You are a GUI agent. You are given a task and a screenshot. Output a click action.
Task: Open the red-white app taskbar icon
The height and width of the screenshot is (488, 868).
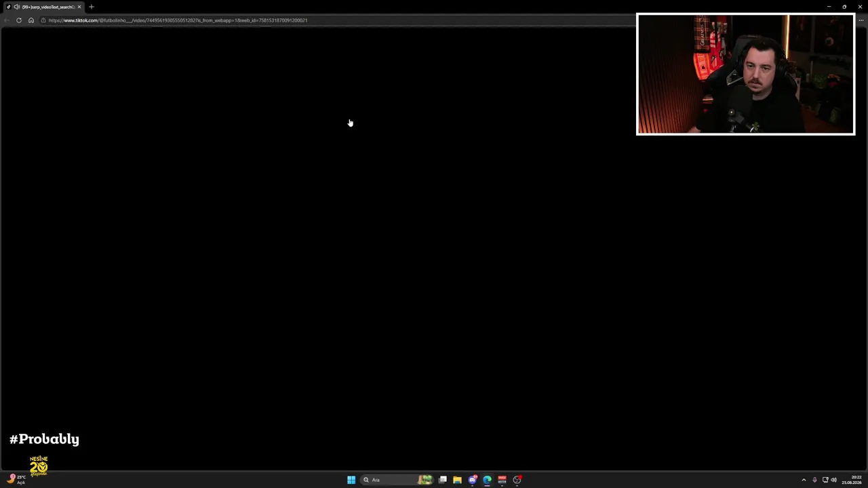click(502, 480)
